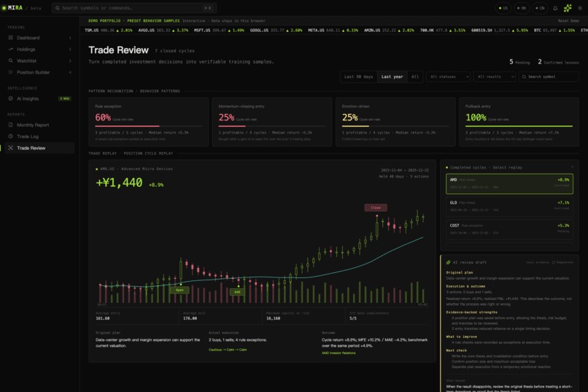The image size is (588, 392).
Task: Click the 2 Confirmed lessons counter
Action: pyautogui.click(x=558, y=62)
